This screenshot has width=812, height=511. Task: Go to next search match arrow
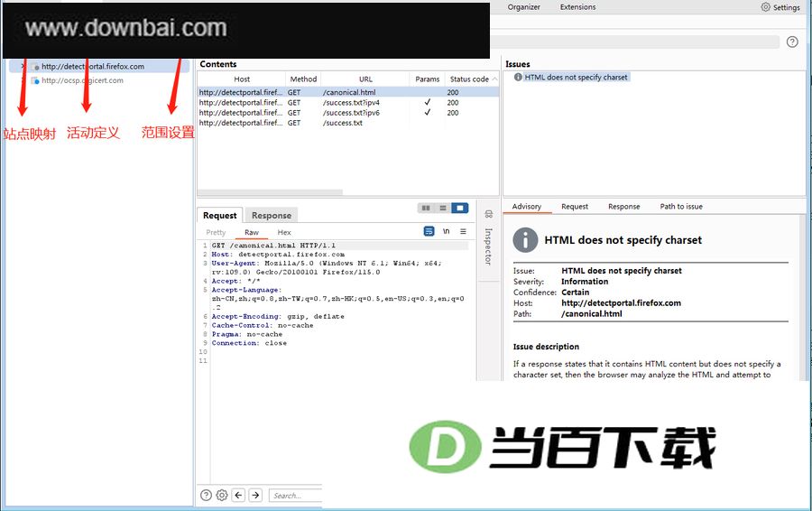(x=255, y=495)
